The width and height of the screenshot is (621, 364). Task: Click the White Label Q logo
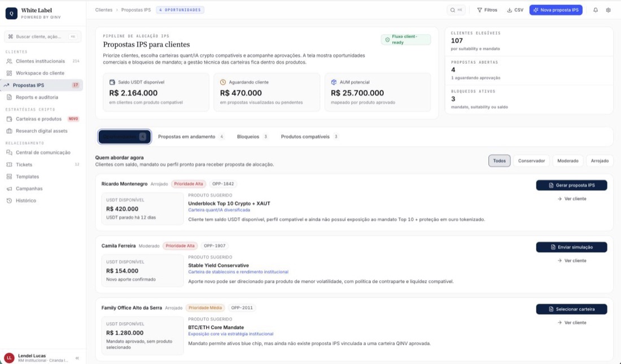(11, 13)
